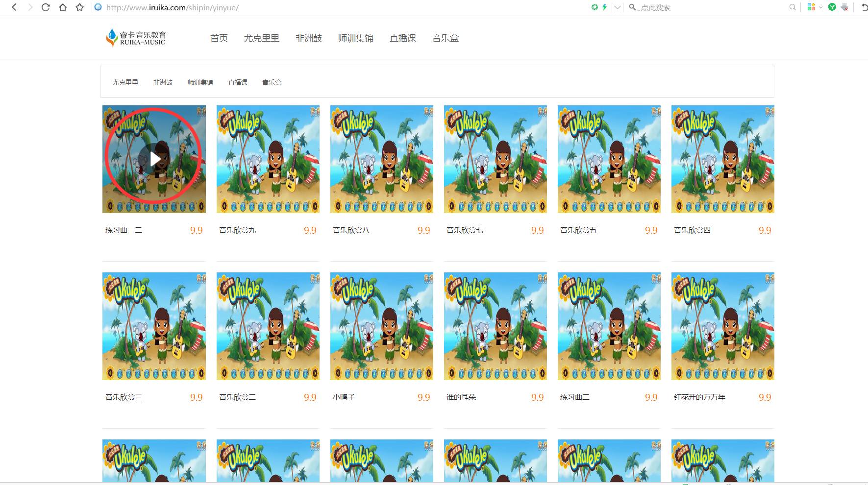Click the 音乐欣赏四 title link
Image resolution: width=868 pixels, height=485 pixels.
tap(692, 230)
